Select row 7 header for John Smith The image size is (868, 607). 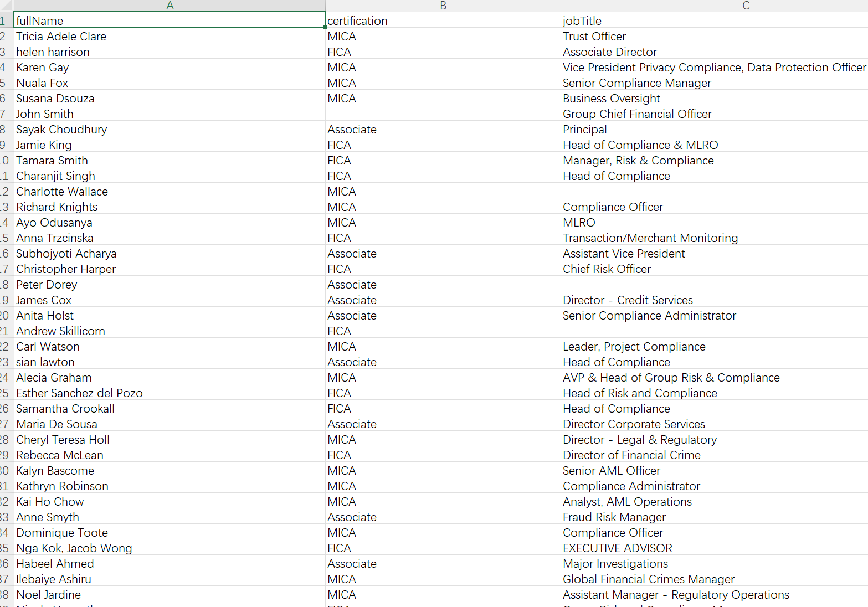(6, 114)
